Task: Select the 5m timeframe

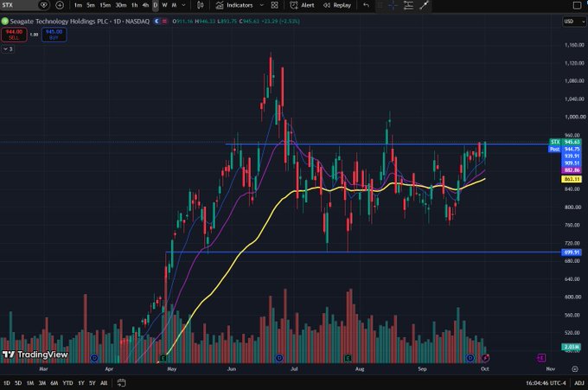Action: click(x=91, y=5)
